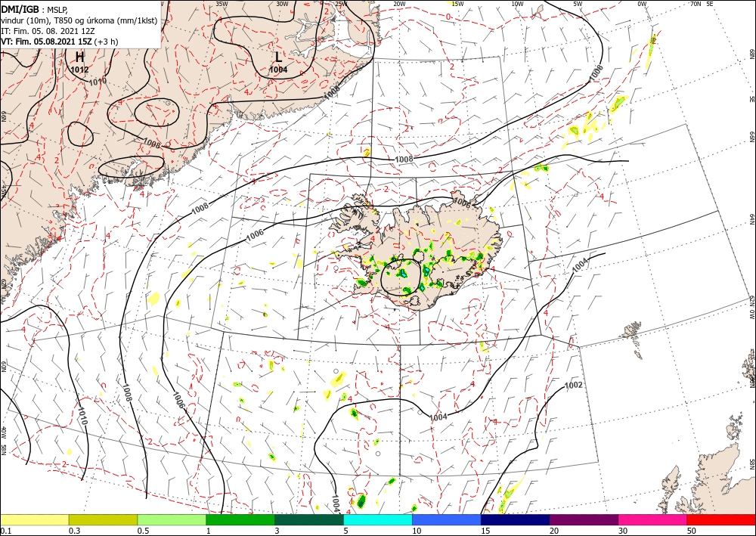Click the '0.5' legend value label
Viewport: 756px width, 536px height.
pos(143,531)
